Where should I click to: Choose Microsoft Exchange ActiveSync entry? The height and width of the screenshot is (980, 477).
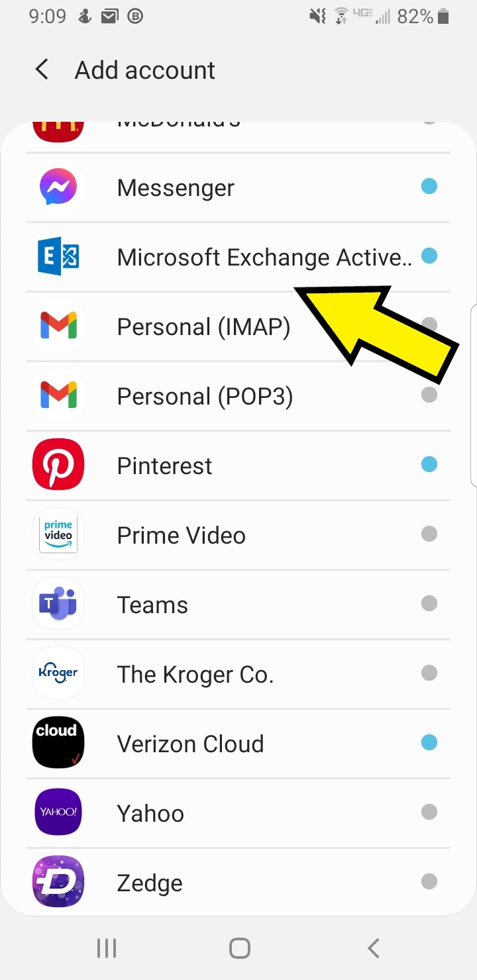(x=238, y=257)
